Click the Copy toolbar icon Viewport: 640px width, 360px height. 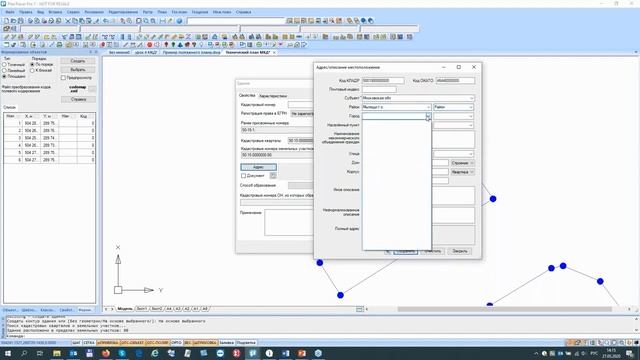click(x=75, y=20)
